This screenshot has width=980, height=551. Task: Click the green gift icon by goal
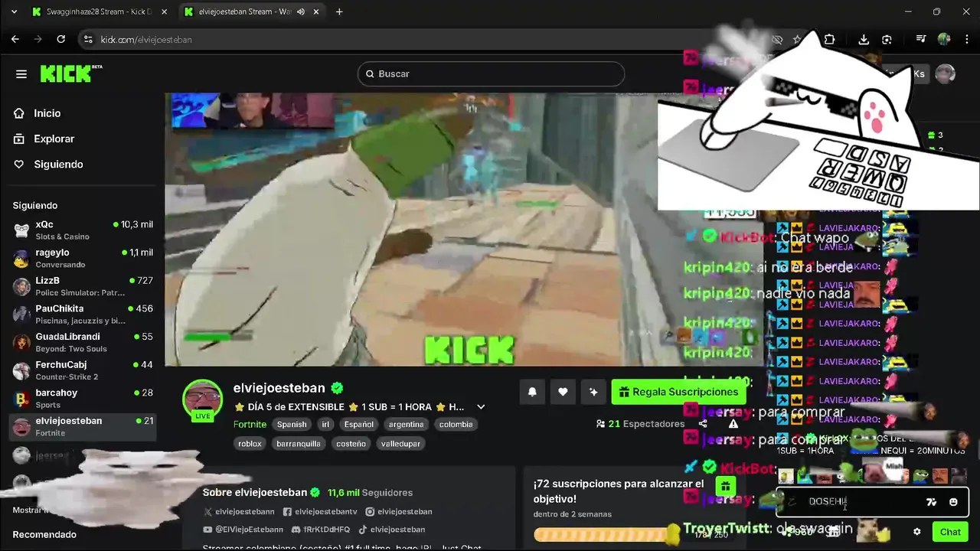[725, 486]
